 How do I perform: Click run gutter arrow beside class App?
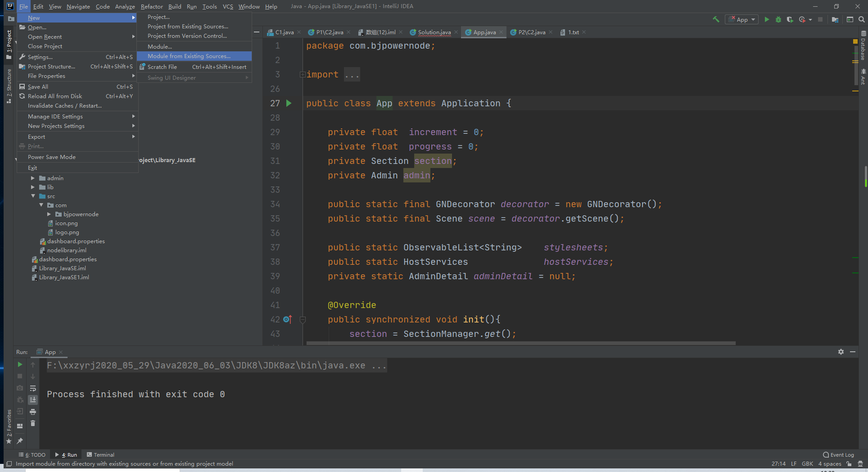click(x=289, y=103)
